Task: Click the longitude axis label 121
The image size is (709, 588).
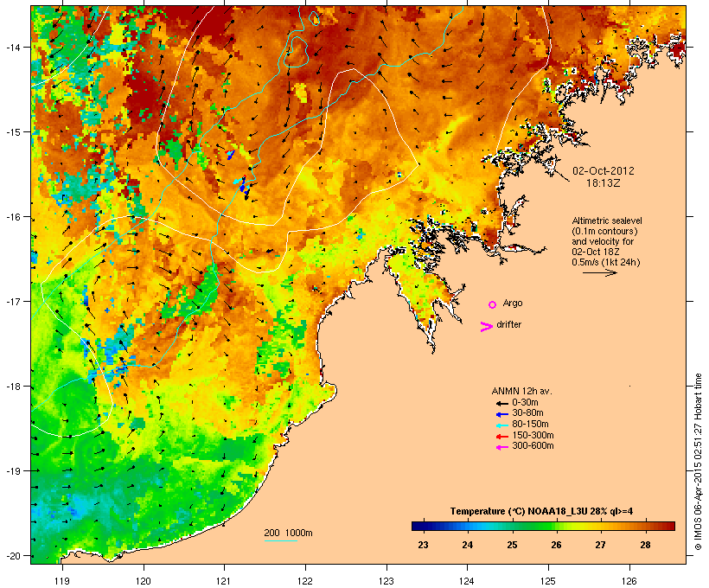Action: (224, 581)
